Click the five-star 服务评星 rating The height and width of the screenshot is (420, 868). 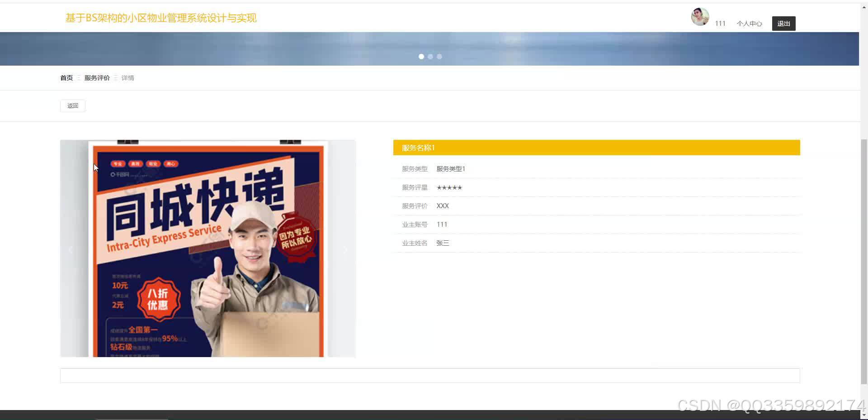(449, 187)
